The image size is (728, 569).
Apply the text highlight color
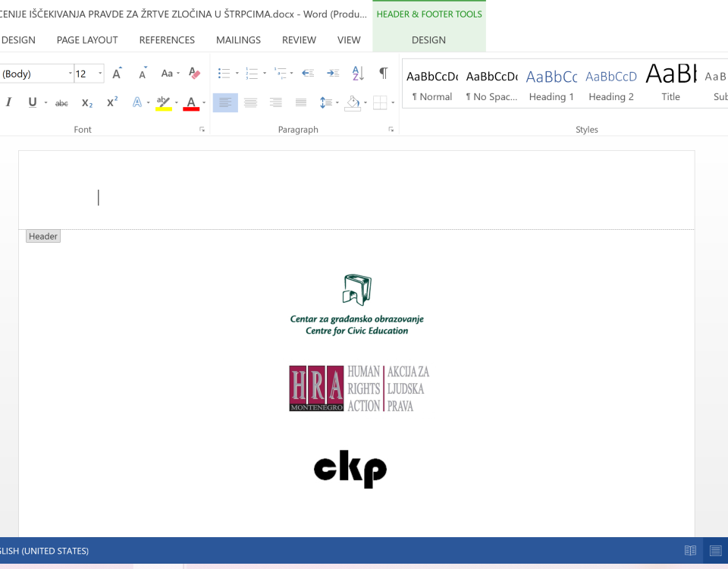click(164, 102)
